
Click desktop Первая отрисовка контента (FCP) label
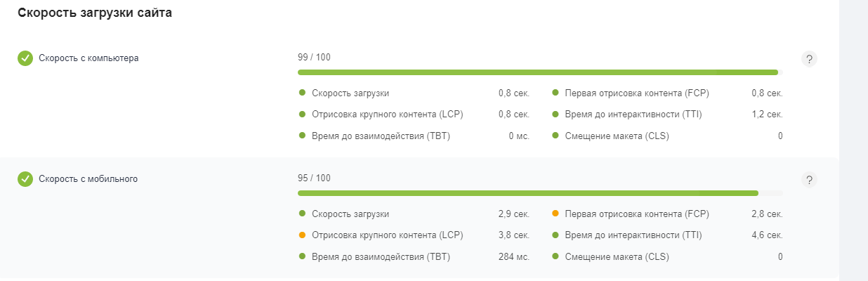tap(637, 93)
